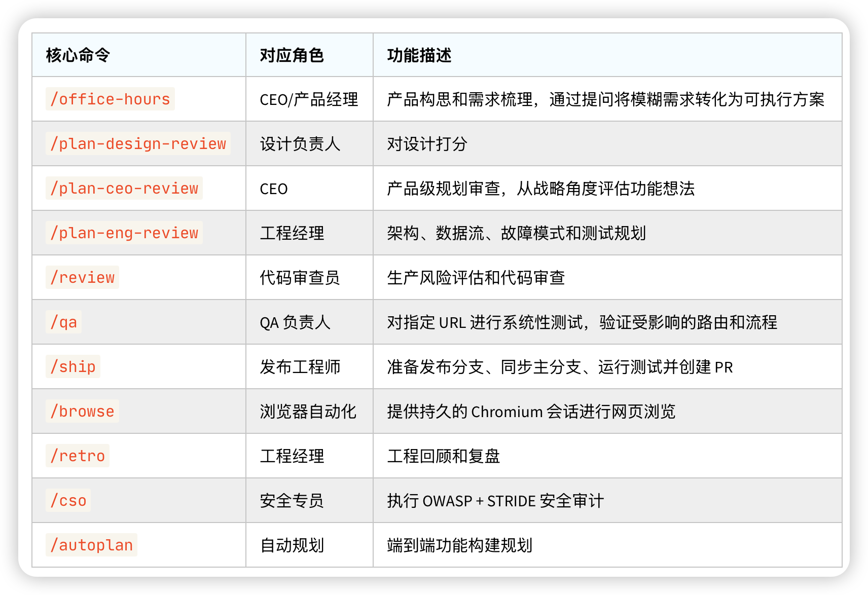This screenshot has height=595, width=868.
Task: Click the /cso command tag
Action: point(68,500)
